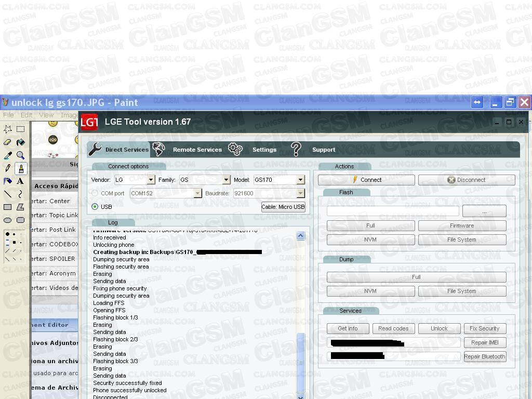The image size is (532, 399).
Task: Click the LG logo in LGE Tool title bar
Action: (89, 122)
